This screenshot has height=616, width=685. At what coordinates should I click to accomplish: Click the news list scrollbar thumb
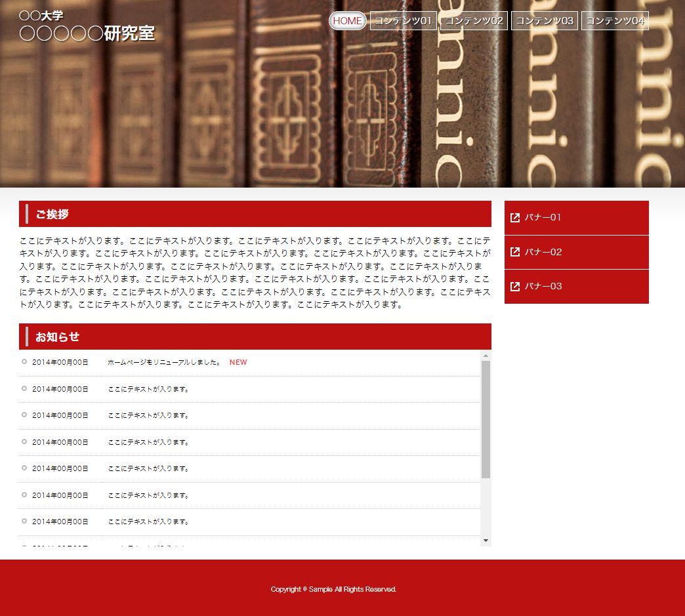click(x=486, y=419)
